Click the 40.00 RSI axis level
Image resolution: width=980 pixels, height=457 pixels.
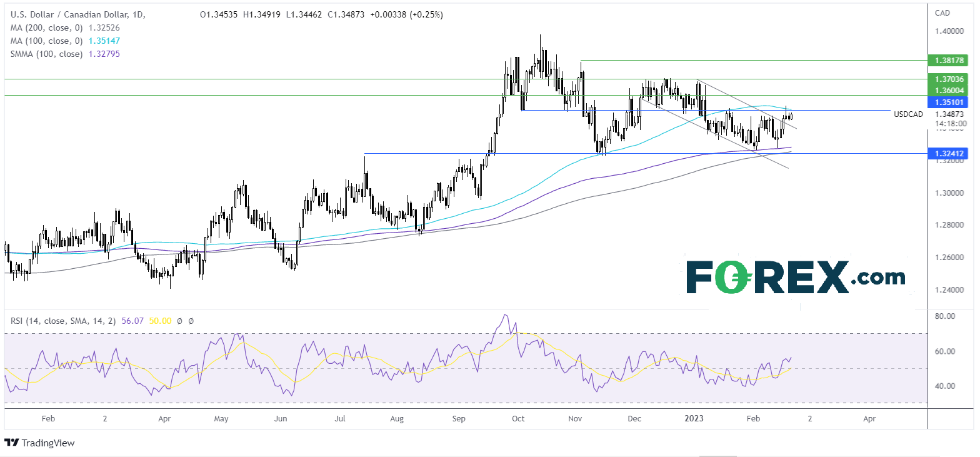tap(946, 386)
